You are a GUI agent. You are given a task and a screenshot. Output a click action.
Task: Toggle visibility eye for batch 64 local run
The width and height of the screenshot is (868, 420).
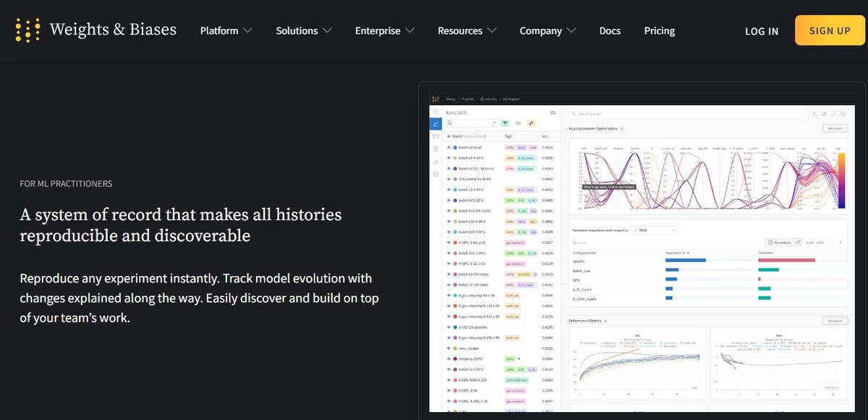point(448,147)
